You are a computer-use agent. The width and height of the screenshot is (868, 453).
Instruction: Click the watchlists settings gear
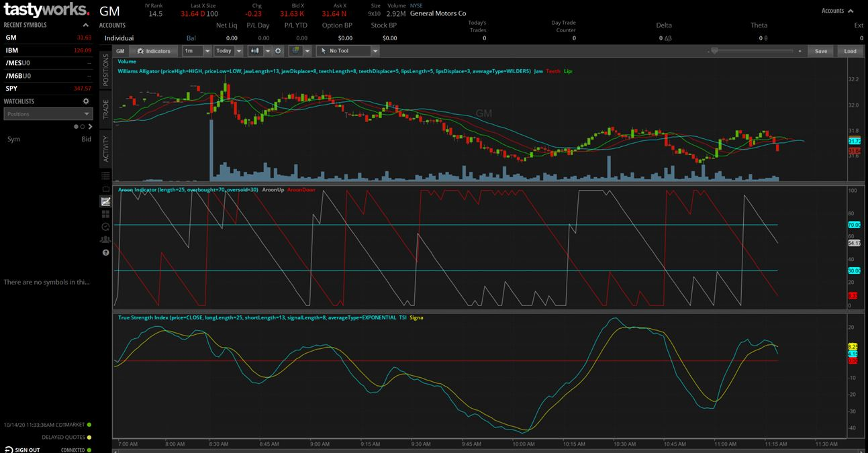pos(86,101)
